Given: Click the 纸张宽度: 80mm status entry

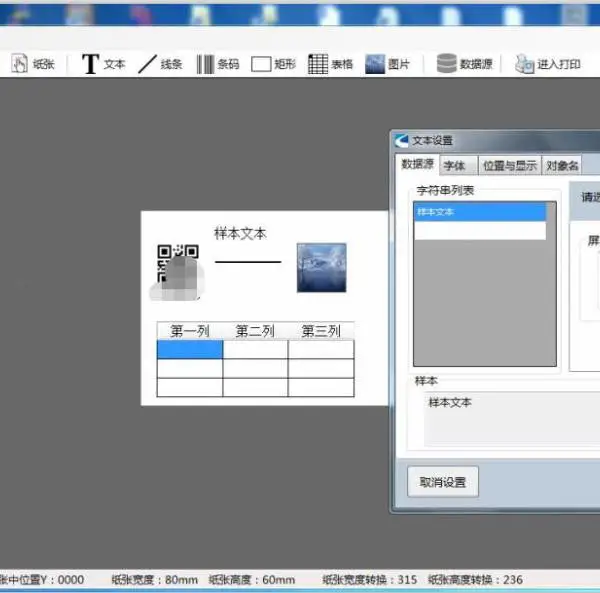Looking at the screenshot, I should point(155,580).
